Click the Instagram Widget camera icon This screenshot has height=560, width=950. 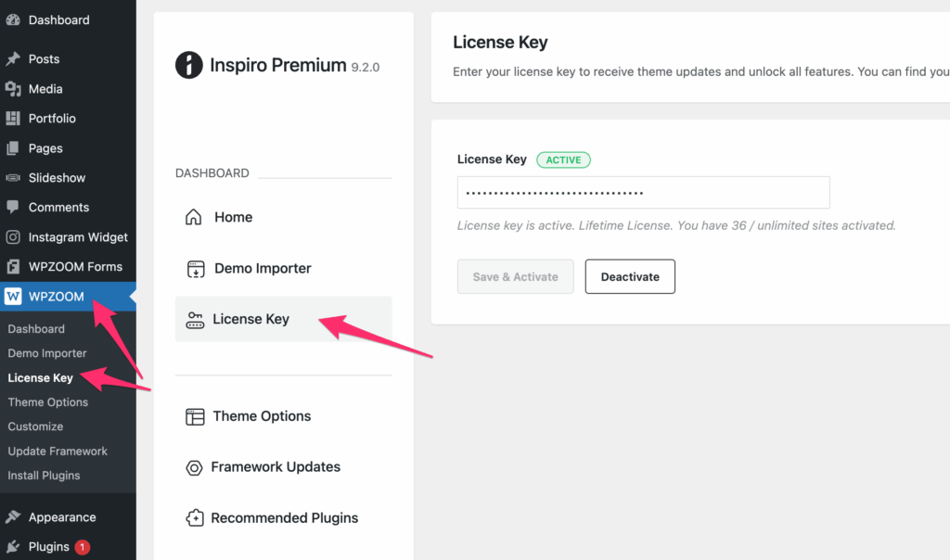coord(13,237)
